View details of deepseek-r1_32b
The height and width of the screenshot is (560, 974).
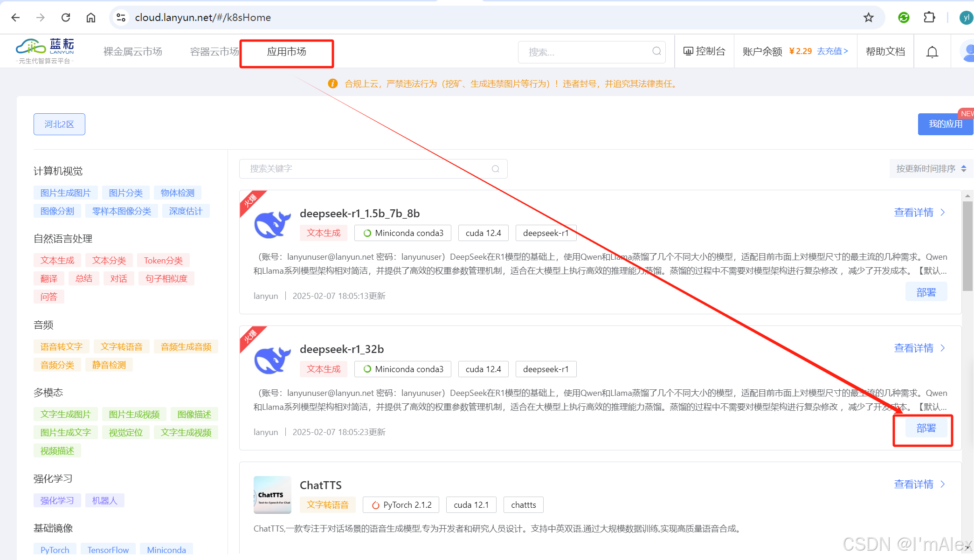[919, 348]
